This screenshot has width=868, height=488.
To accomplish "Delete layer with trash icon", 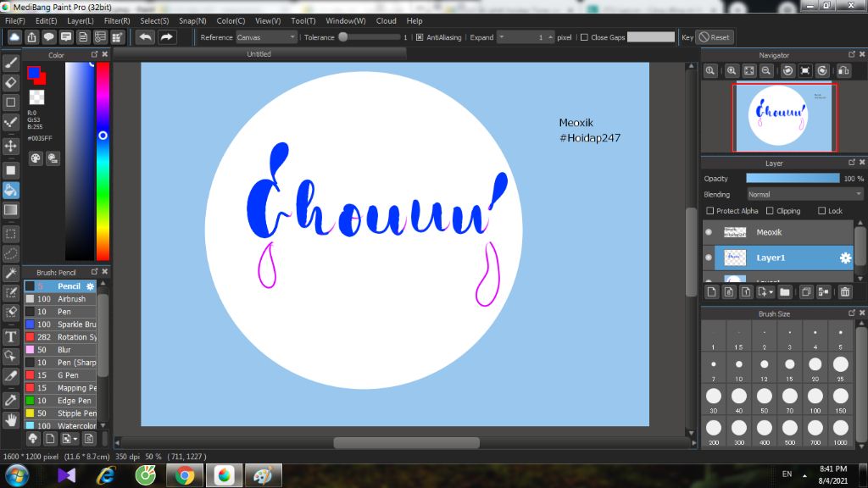I will coord(845,291).
